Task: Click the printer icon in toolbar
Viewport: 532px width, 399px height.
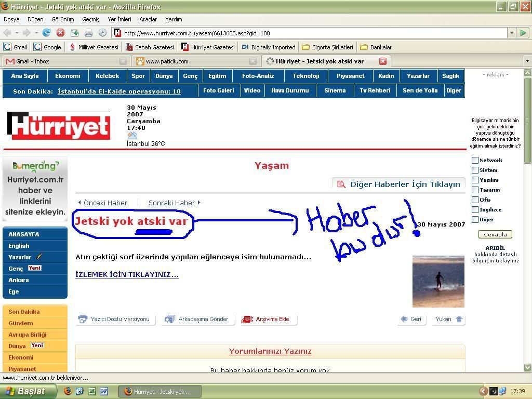Action: (x=88, y=33)
